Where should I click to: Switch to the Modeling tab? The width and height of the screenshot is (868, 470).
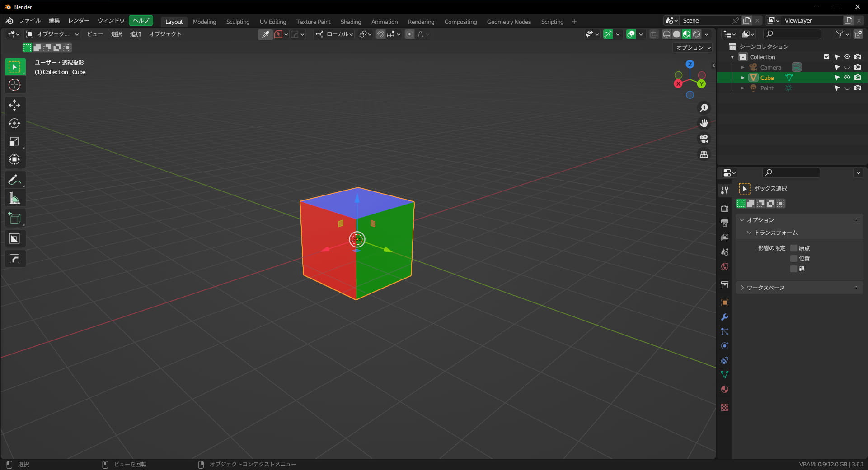pyautogui.click(x=204, y=21)
